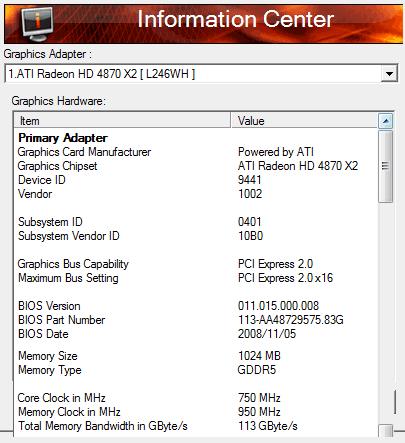Screen dimensions: 405x443
Task: Click the Item column header
Action: (122, 121)
